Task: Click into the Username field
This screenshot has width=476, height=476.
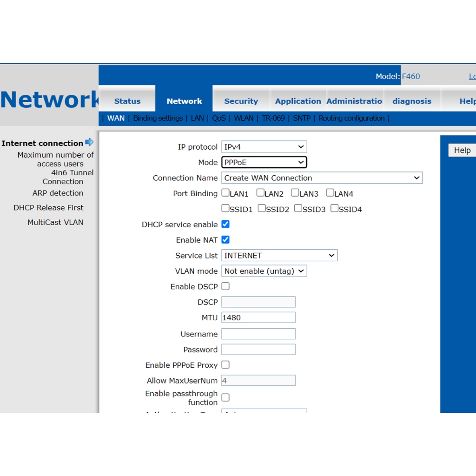Action: [258, 334]
